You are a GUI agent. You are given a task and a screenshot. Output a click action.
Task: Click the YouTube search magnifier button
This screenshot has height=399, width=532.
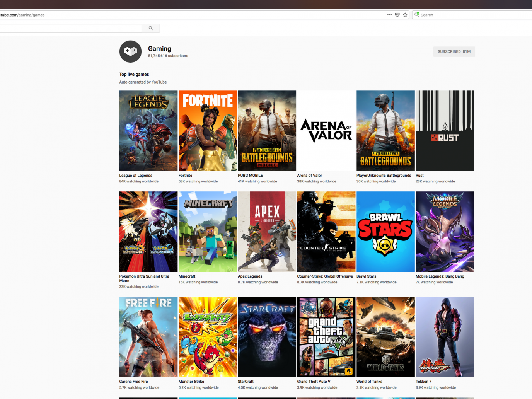point(151,28)
